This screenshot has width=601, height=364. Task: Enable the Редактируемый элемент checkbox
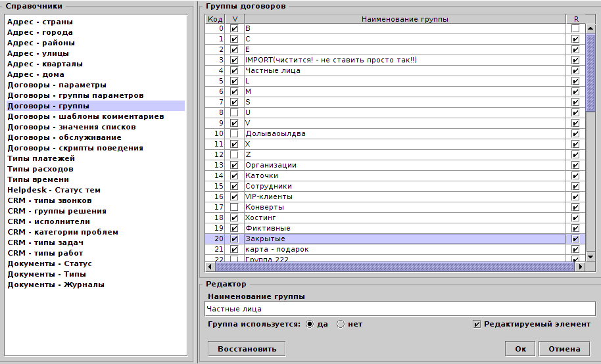tap(477, 325)
